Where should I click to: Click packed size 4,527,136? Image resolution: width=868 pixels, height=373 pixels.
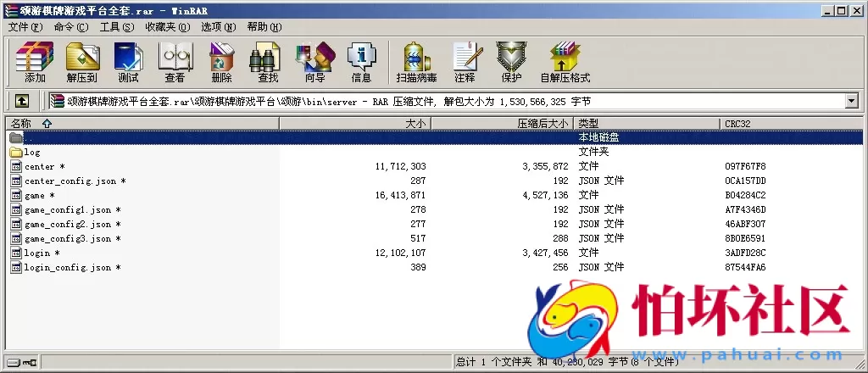pos(545,195)
